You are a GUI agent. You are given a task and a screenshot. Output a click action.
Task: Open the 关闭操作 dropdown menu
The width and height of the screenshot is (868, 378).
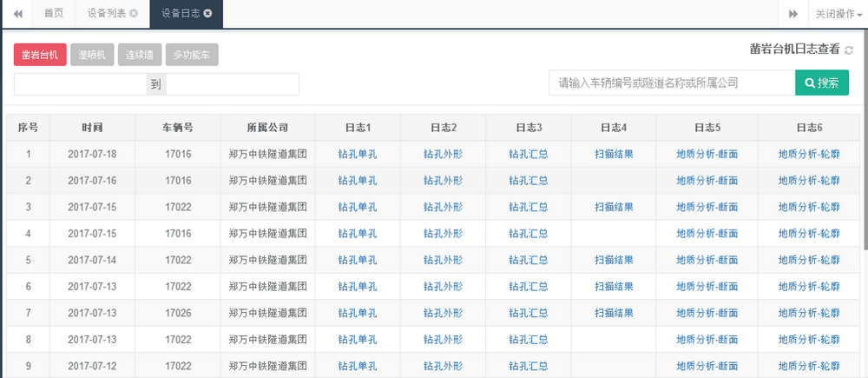pyautogui.click(x=838, y=14)
